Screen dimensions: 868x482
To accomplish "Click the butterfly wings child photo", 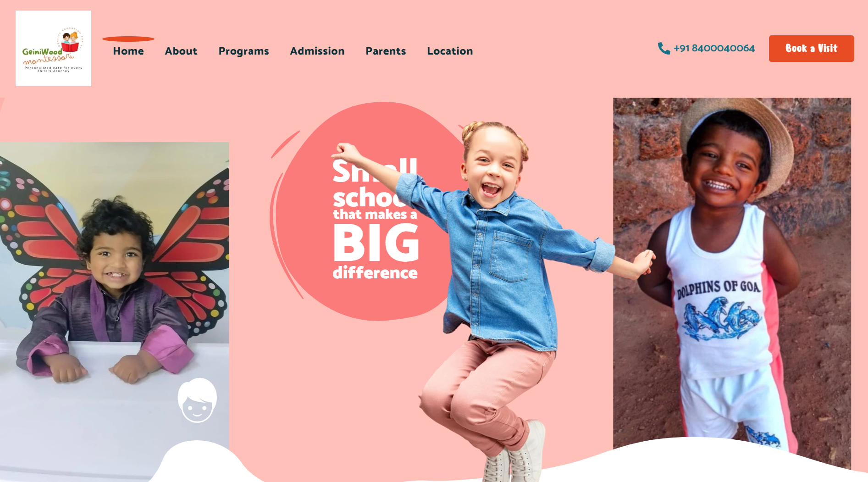I will point(114,312).
